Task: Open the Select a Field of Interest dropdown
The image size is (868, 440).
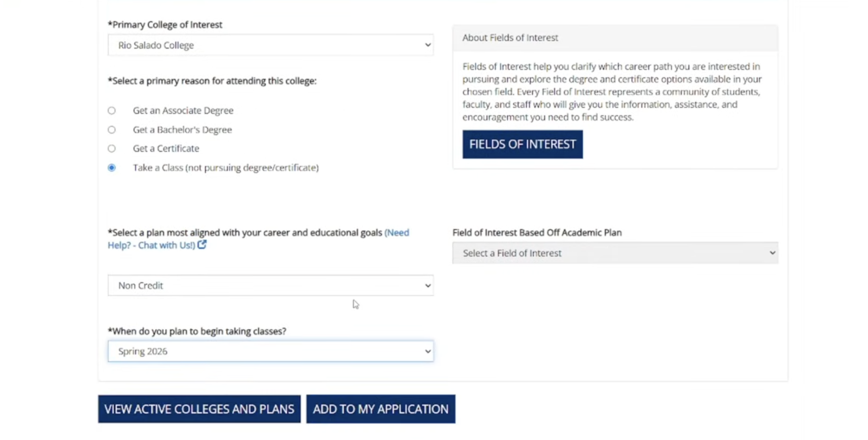Action: coord(615,253)
